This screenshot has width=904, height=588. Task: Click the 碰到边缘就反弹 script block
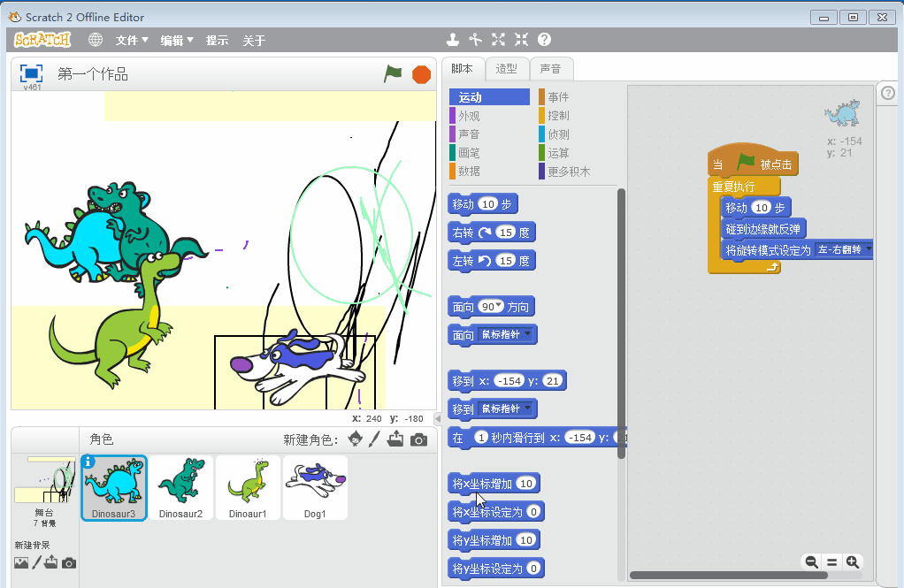point(762,229)
